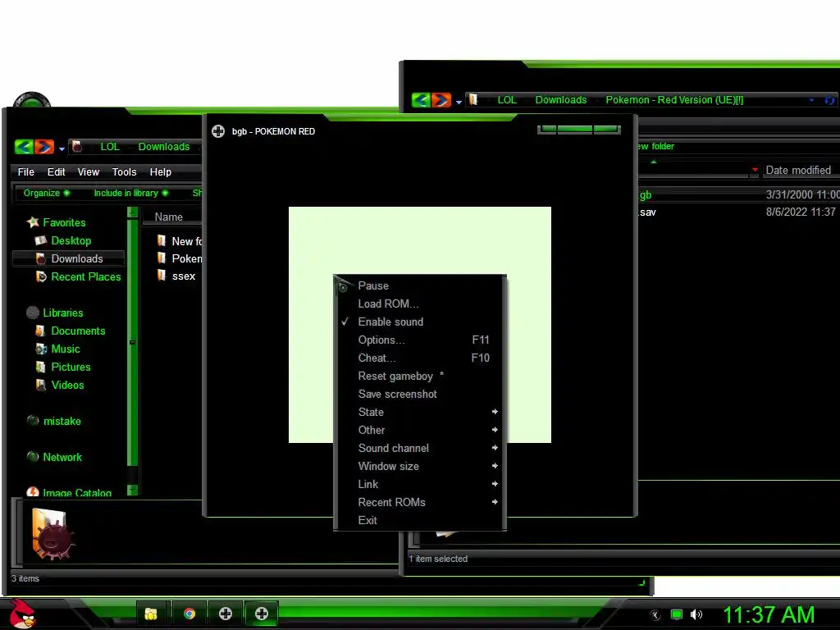This screenshot has height=630, width=840.
Task: Click the bgb window title icon
Action: click(218, 131)
